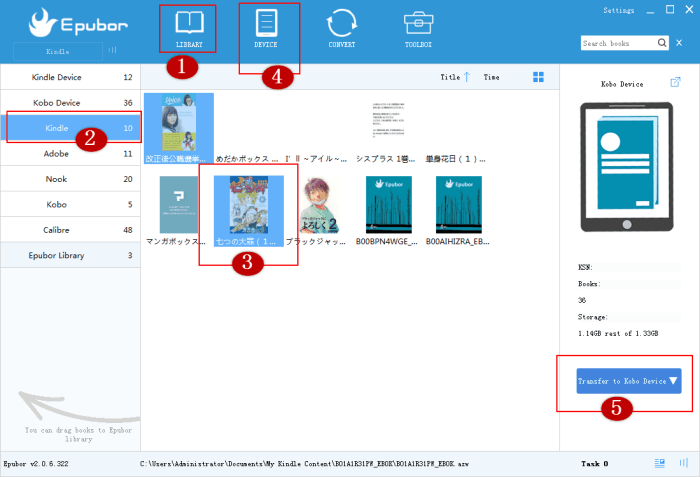Select the B00BPN4WGE book cover
Screen dimensions: 700x477
click(x=389, y=205)
